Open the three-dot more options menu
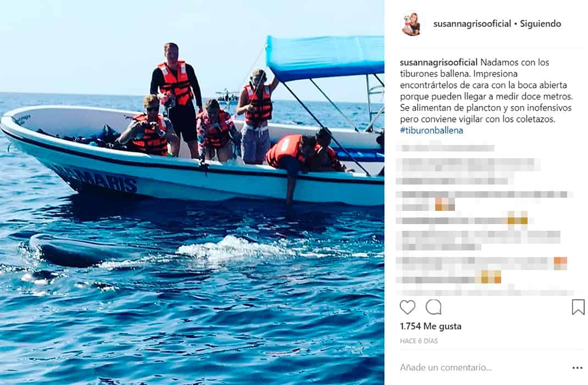588x385 pixels. (x=577, y=368)
